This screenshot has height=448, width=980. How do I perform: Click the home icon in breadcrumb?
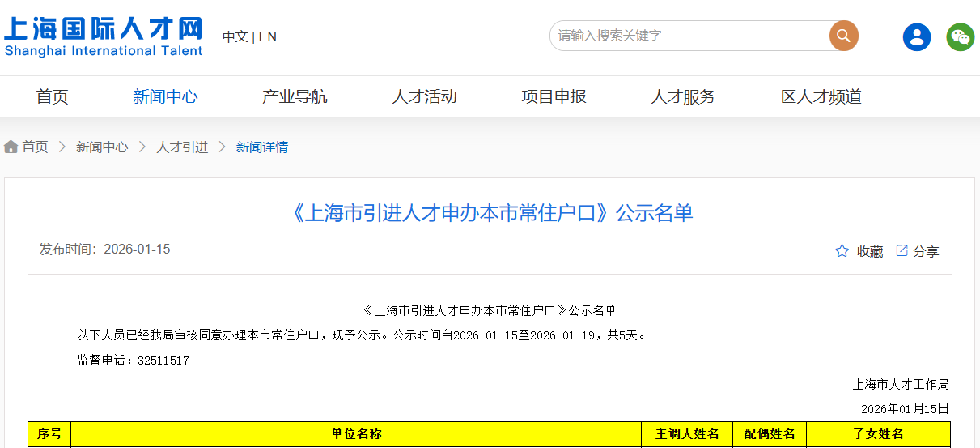tap(11, 147)
